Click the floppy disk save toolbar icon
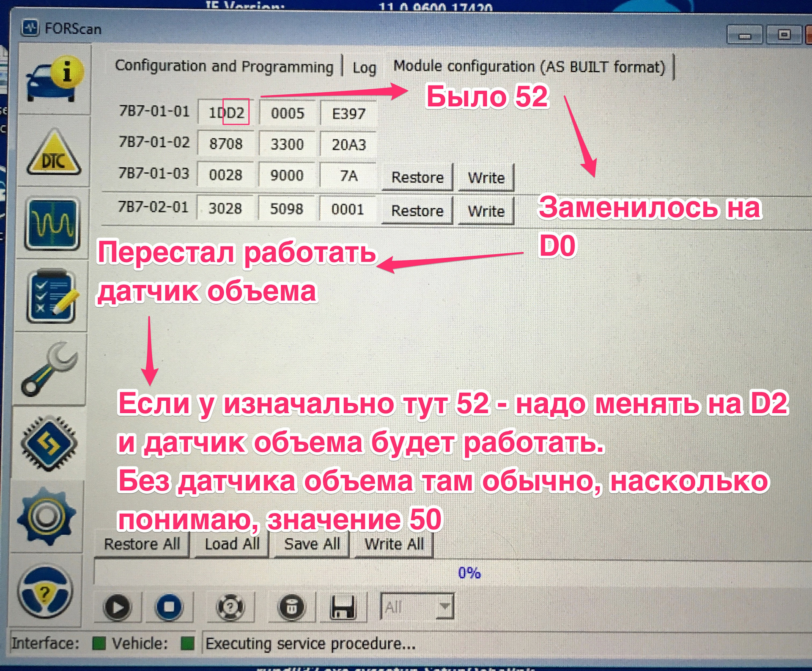Screen dimensions: 812x671 point(343,607)
